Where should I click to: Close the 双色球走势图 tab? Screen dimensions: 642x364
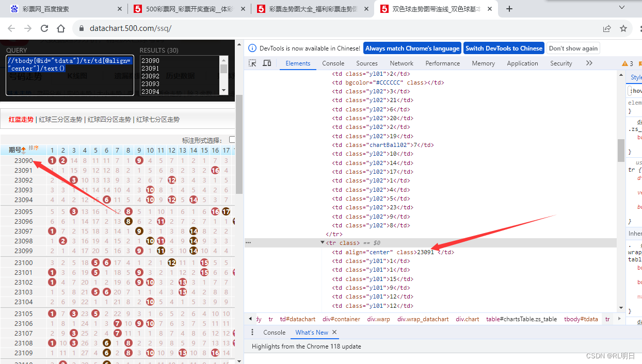coord(490,9)
